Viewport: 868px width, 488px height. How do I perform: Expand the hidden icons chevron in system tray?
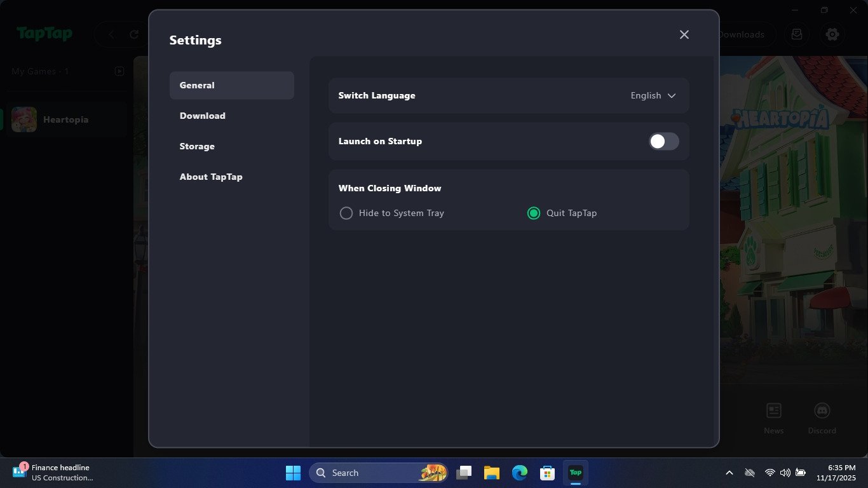pyautogui.click(x=729, y=472)
